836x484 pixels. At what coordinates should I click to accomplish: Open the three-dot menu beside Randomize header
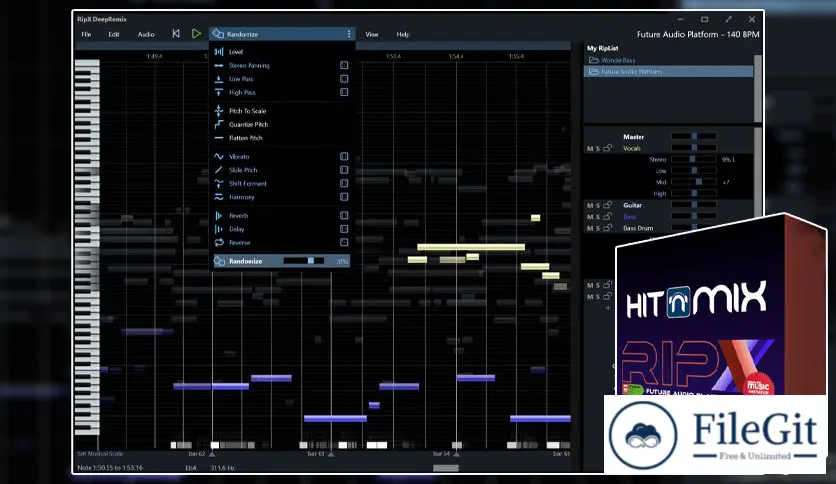(349, 34)
